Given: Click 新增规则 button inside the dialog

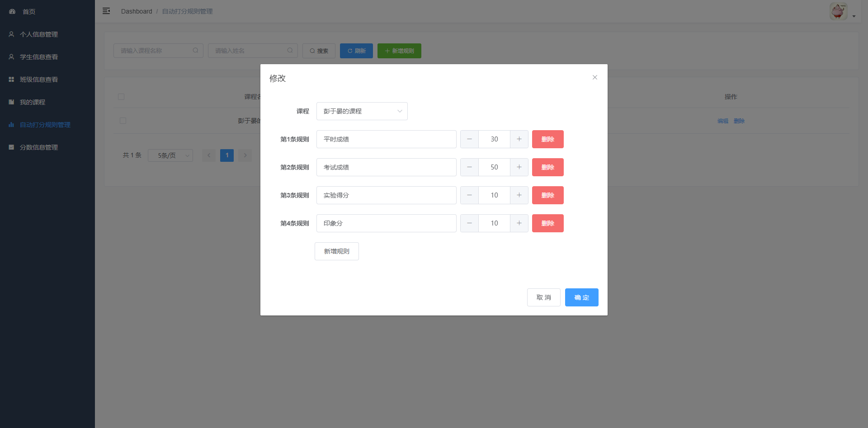Looking at the screenshot, I should (336, 251).
